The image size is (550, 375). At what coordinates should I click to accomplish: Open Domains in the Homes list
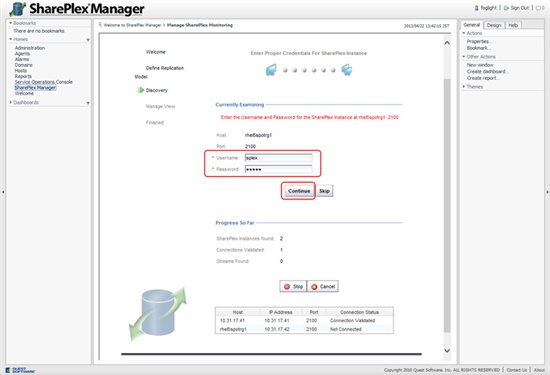tap(24, 65)
